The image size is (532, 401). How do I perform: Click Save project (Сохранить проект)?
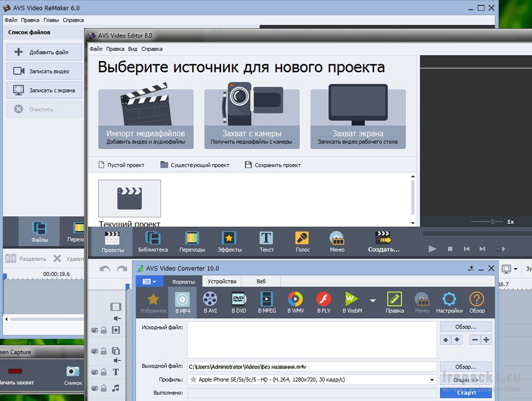[x=273, y=165]
